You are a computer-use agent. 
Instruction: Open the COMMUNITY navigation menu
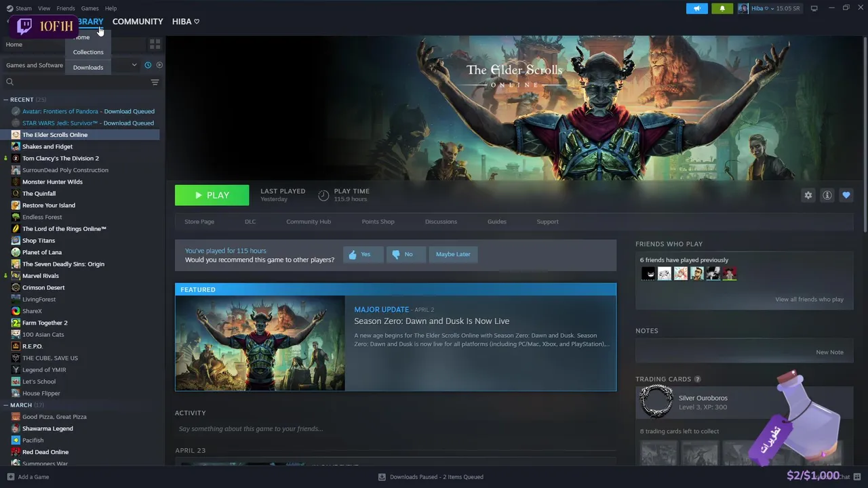[138, 22]
